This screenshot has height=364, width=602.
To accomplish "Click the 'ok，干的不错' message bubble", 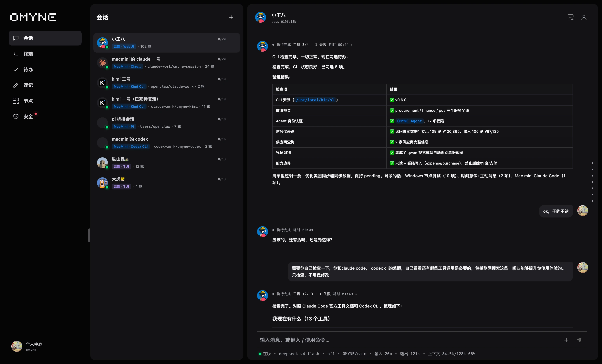I will (x=555, y=211).
